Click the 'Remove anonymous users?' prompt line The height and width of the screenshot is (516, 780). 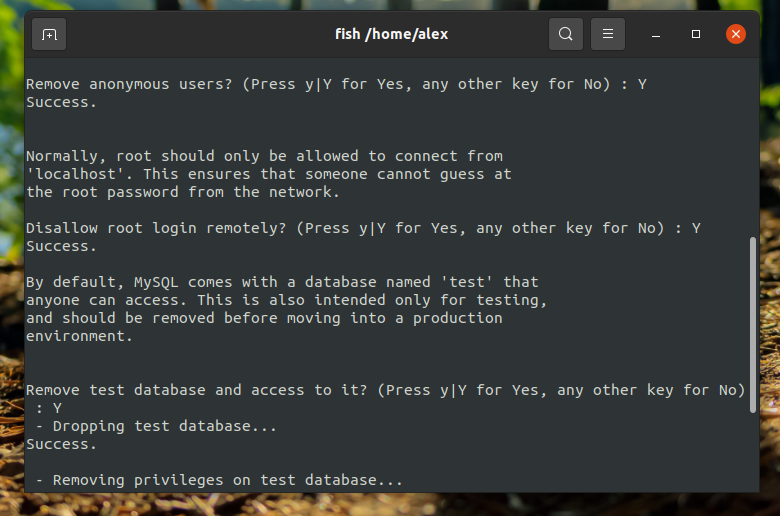click(337, 84)
